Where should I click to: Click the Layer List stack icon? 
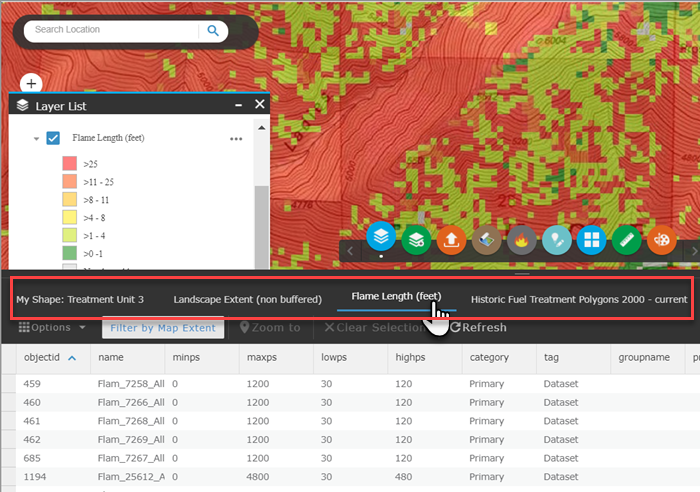(22, 105)
